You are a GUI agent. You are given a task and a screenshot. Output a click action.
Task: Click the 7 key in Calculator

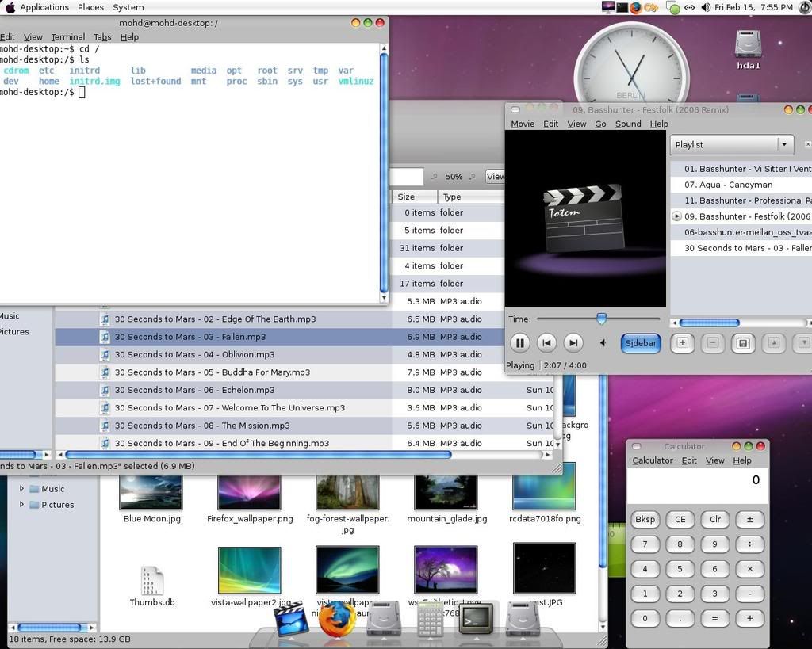point(645,544)
